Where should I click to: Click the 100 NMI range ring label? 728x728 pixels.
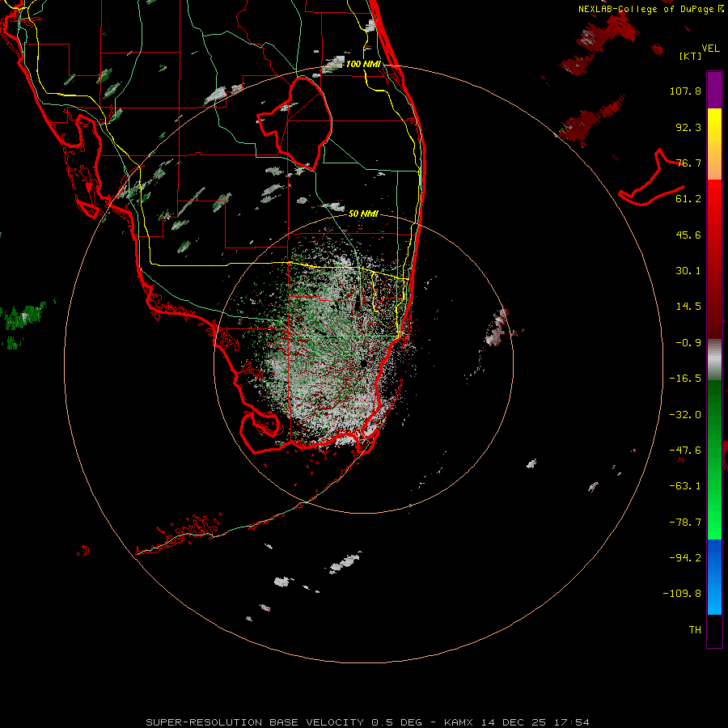click(x=363, y=64)
